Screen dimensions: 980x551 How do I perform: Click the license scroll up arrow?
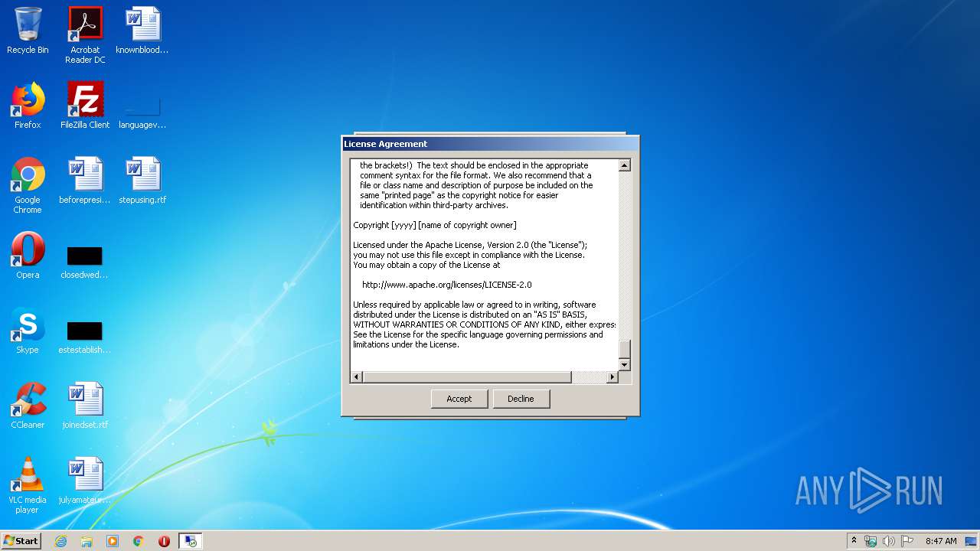tap(625, 165)
